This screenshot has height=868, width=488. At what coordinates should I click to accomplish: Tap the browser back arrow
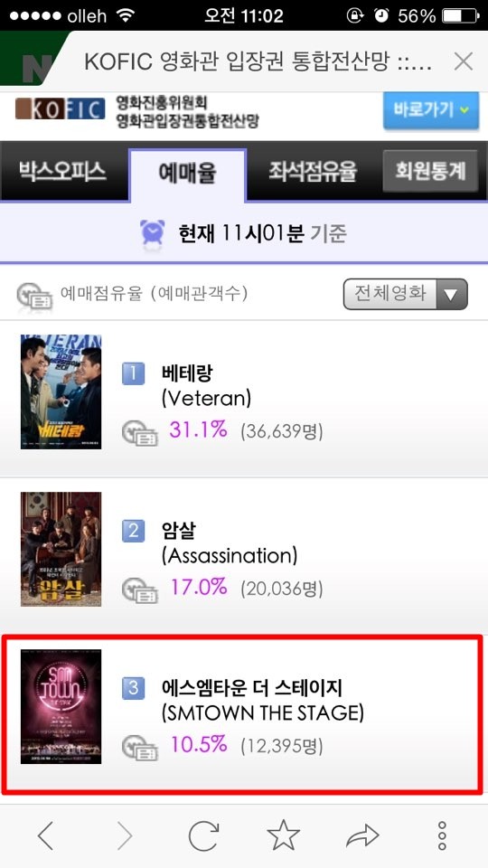coord(46,835)
